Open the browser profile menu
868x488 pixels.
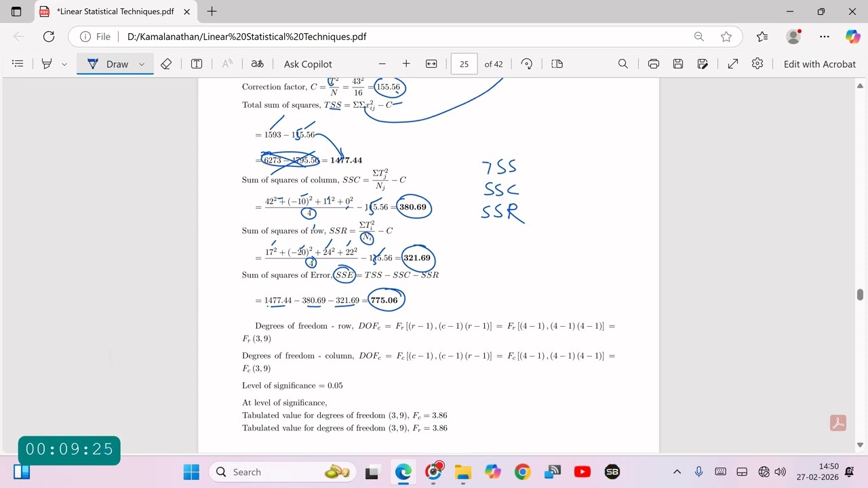793,37
